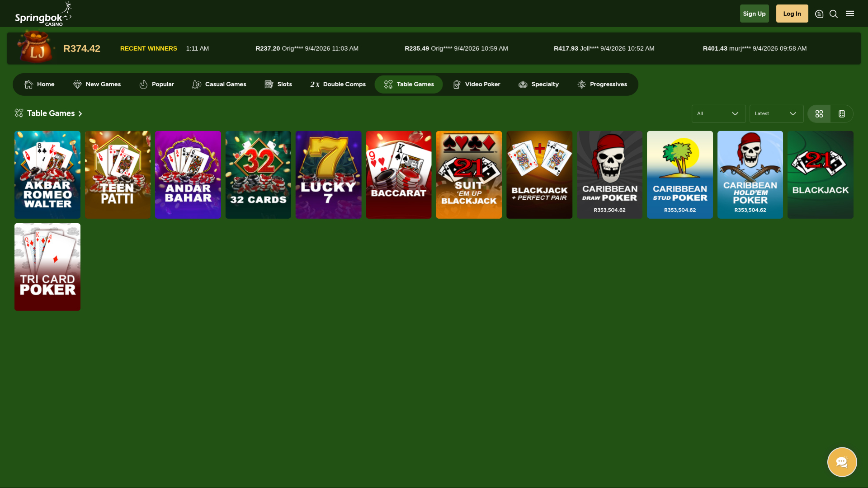Click the Log In button
This screenshot has height=488, width=868.
pos(792,14)
